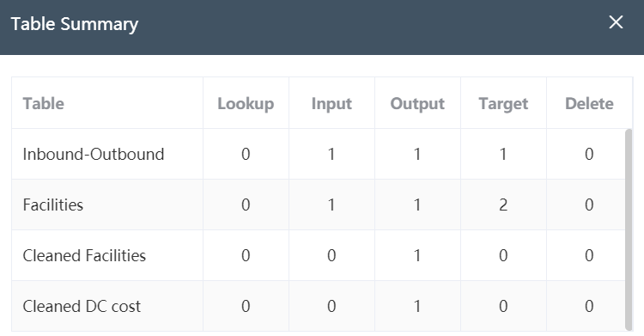The height and width of the screenshot is (336, 644).
Task: Click the Table column header
Action: [x=43, y=104]
